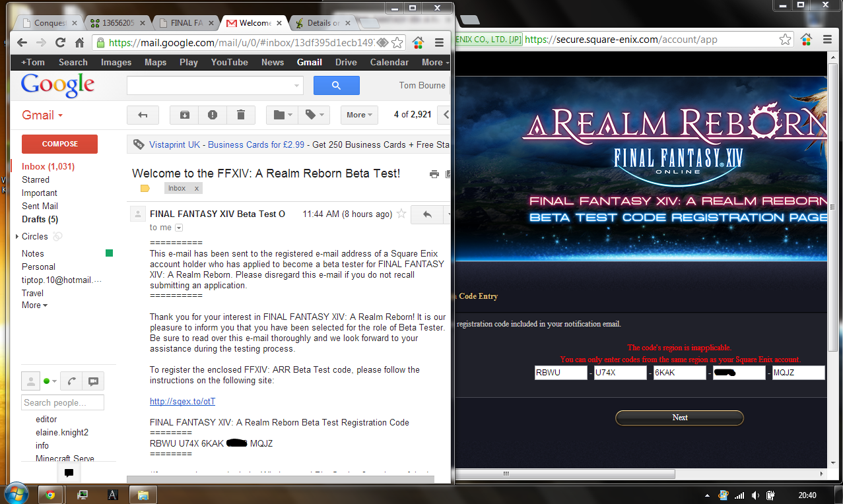Expand More labels in the Gmail sidebar
This screenshot has height=504, width=843.
point(34,305)
